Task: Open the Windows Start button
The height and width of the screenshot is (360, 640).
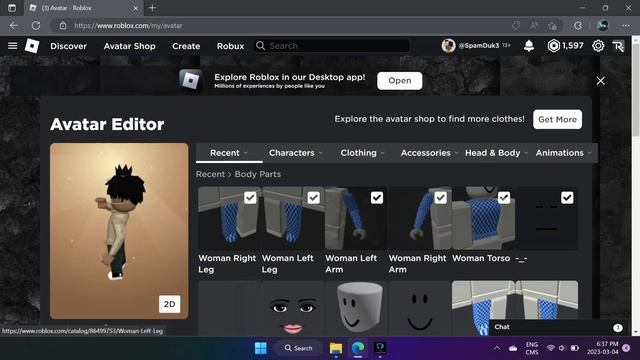Action: click(261, 348)
